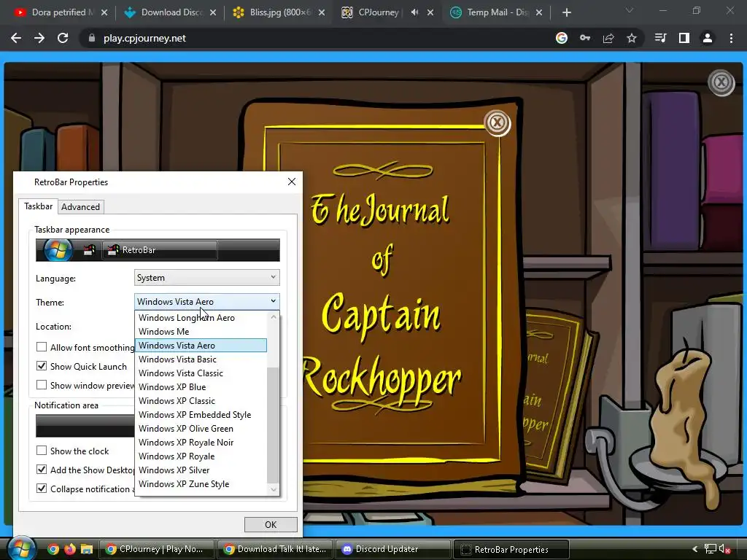The height and width of the screenshot is (560, 747).
Task: Mute the CPJourney tab audio icon
Action: [x=415, y=12]
